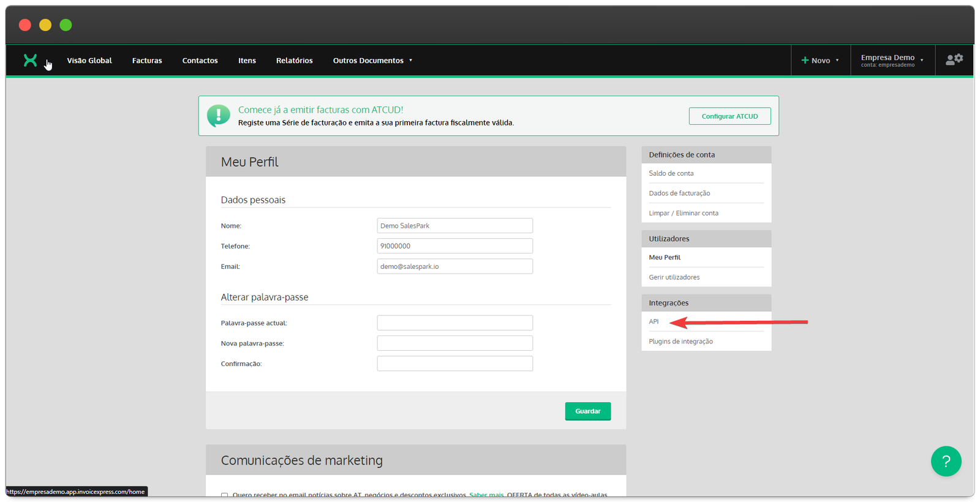Open the user settings gear icon
This screenshot has height=502, width=980.
click(x=954, y=59)
